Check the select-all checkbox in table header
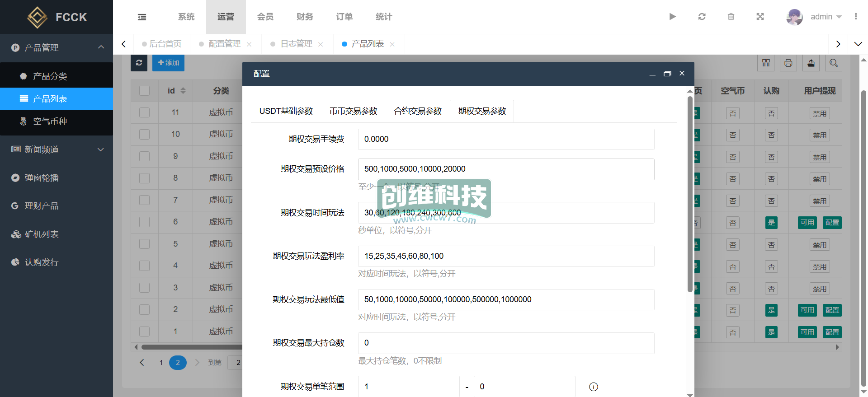The width and height of the screenshot is (868, 397). [x=145, y=91]
